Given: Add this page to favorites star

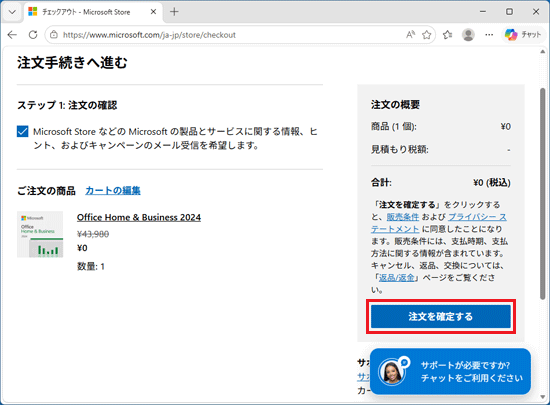Looking at the screenshot, I should click(x=427, y=35).
